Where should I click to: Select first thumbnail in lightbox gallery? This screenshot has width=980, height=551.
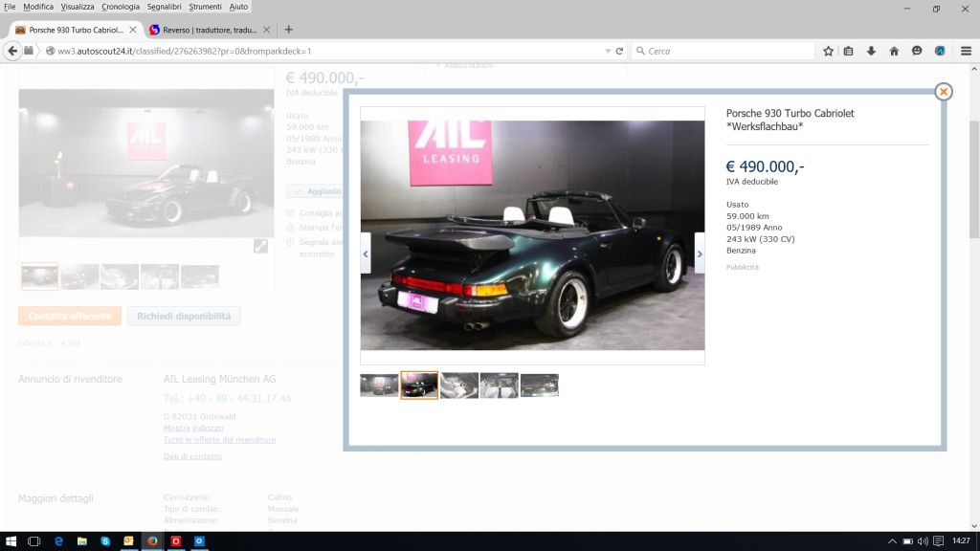[379, 386]
